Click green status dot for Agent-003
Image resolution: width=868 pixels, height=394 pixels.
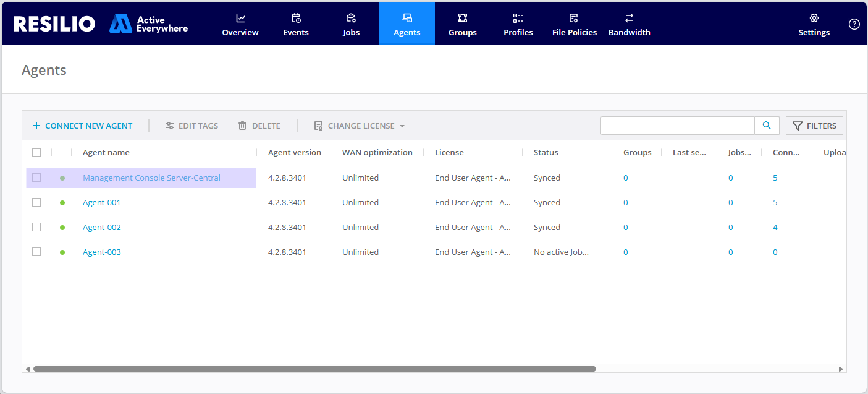pyautogui.click(x=62, y=252)
